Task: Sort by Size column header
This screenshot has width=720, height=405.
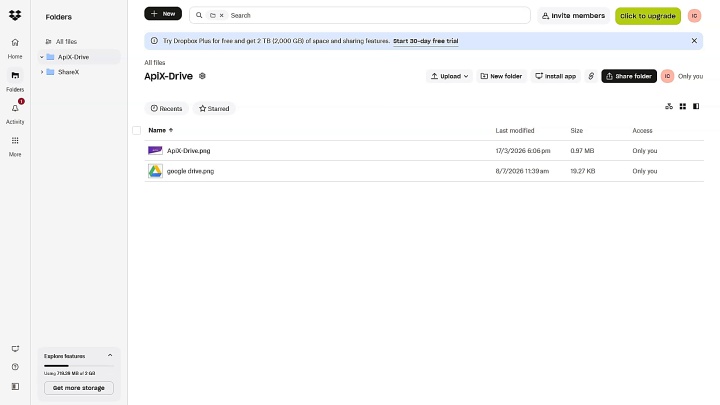Action: (x=577, y=130)
